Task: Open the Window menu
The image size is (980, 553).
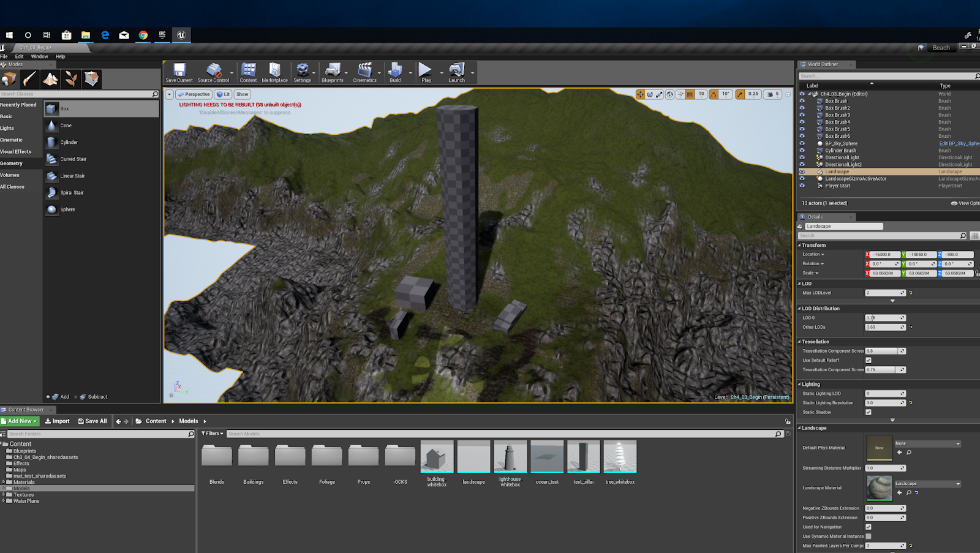Action: pos(39,56)
